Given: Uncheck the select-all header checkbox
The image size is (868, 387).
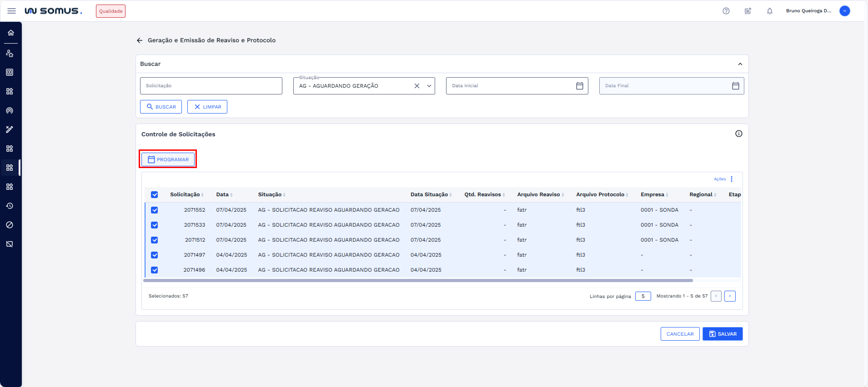Looking at the screenshot, I should tap(154, 194).
